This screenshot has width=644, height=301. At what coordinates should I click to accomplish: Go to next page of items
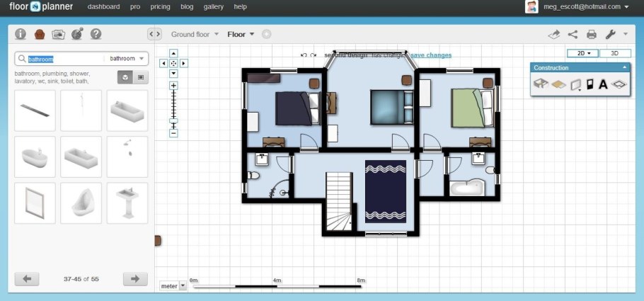click(134, 279)
